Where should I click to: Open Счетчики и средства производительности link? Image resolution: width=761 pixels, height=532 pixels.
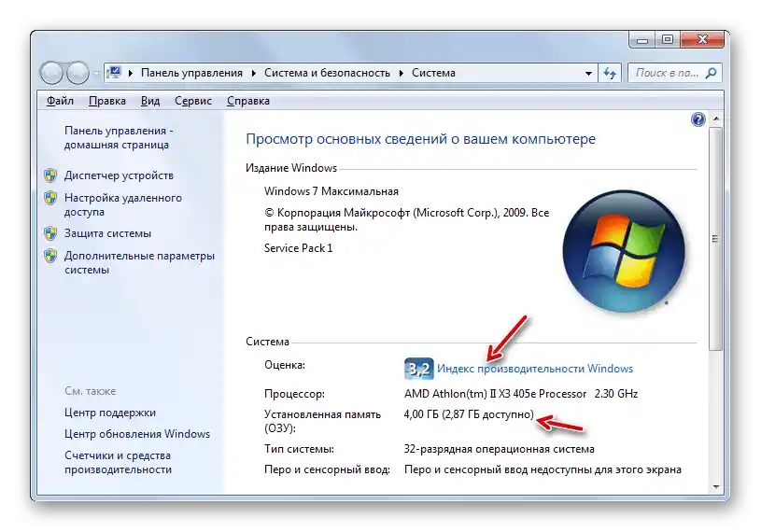click(118, 462)
